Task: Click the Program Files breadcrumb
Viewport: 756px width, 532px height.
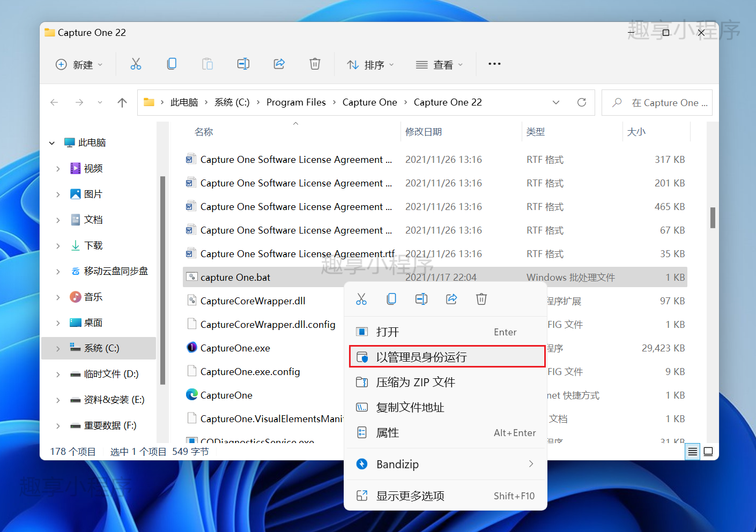Action: [296, 102]
